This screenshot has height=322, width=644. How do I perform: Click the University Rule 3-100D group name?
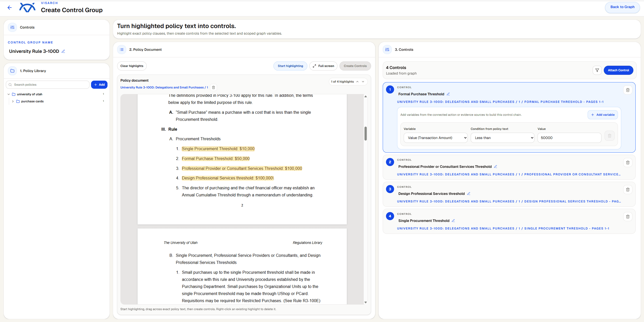click(x=34, y=51)
